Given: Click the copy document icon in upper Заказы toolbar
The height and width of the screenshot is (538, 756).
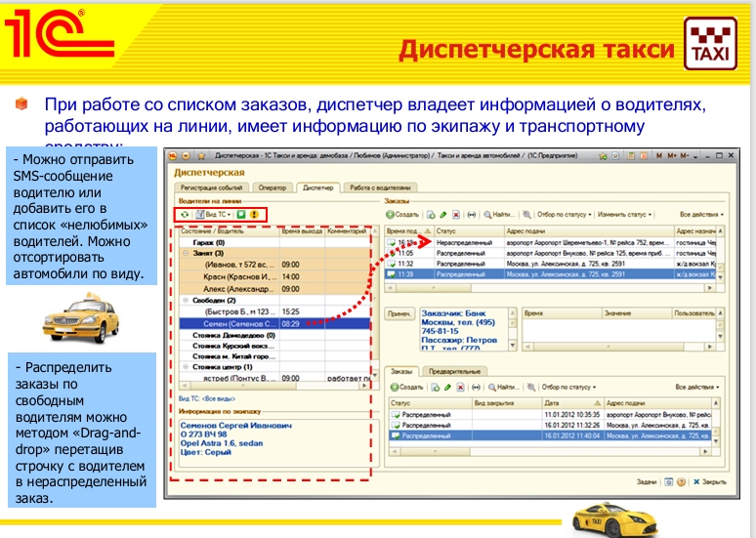Looking at the screenshot, I should [x=431, y=213].
